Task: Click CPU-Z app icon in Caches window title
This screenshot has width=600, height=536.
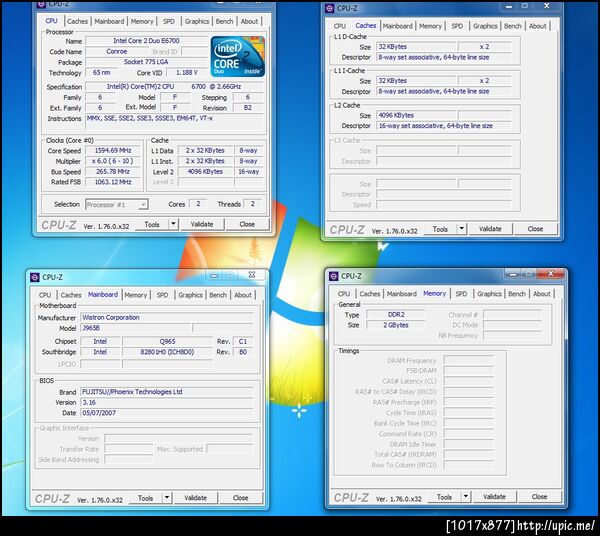Action: [329, 8]
